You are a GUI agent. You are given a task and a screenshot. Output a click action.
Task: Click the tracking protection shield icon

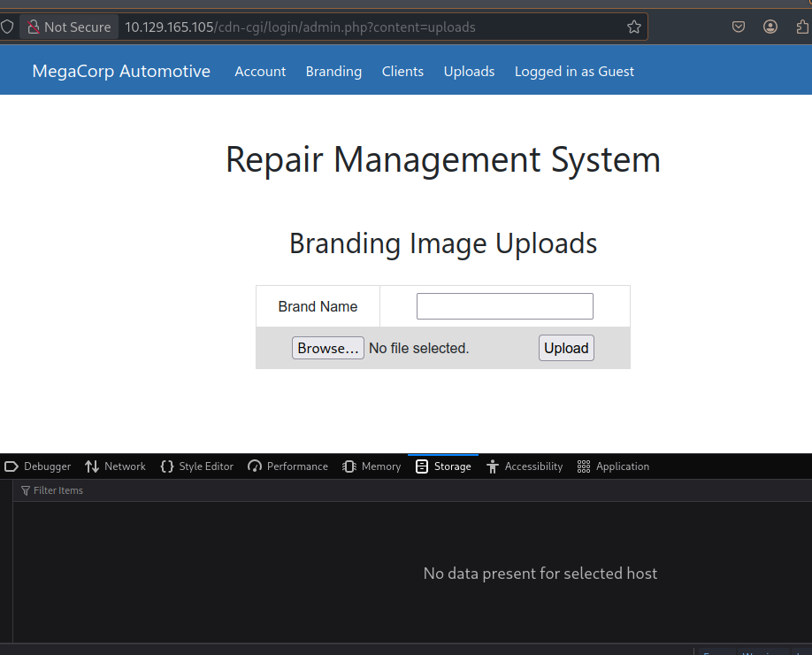tap(7, 27)
